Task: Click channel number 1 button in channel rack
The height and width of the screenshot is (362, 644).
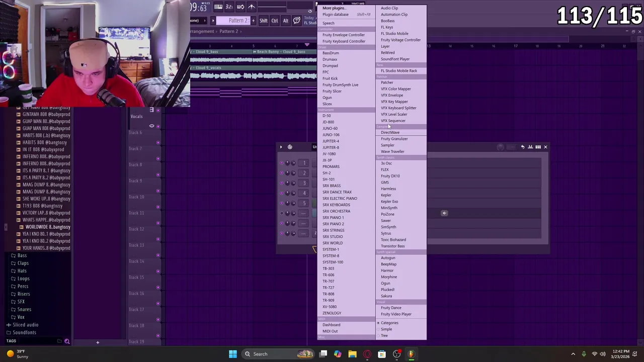Action: 304,163
